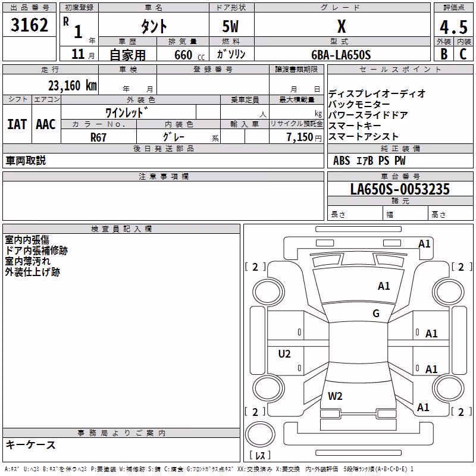Click A1 mark at front bumper corner
The height and width of the screenshot is (476, 476).
pyautogui.click(x=424, y=244)
